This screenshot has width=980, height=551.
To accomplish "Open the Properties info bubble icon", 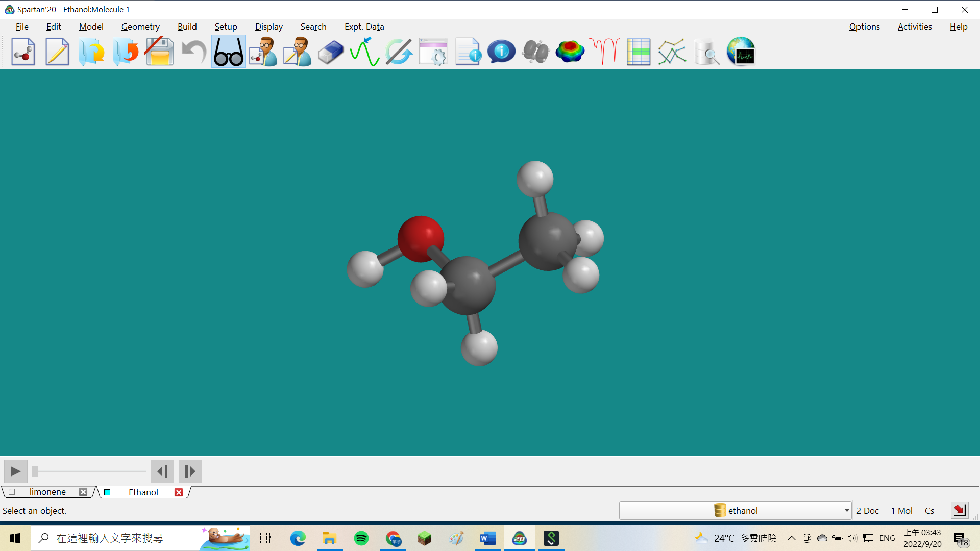I will (502, 52).
